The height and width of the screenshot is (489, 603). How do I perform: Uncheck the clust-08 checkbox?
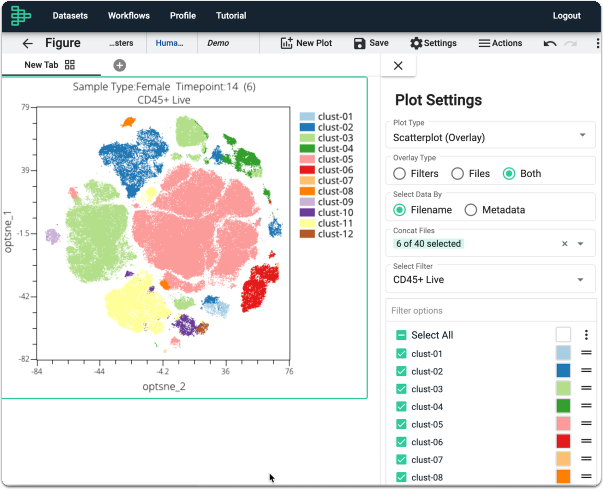coord(401,477)
